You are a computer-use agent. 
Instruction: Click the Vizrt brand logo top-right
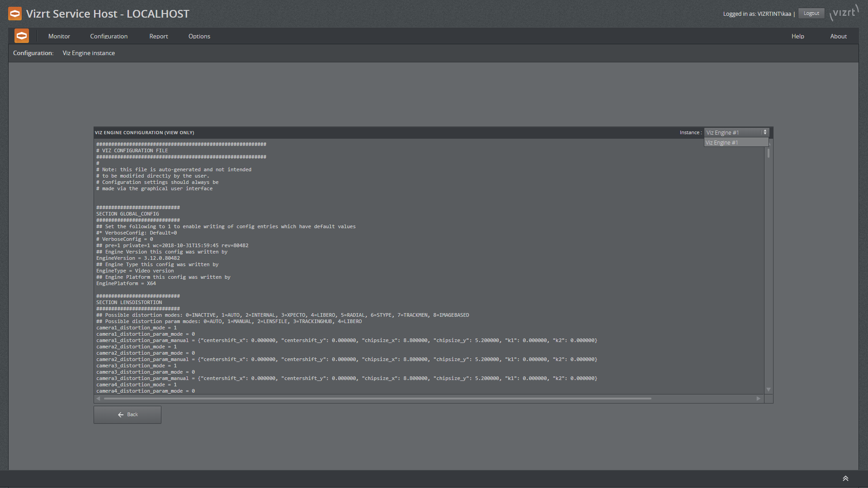[x=845, y=13]
